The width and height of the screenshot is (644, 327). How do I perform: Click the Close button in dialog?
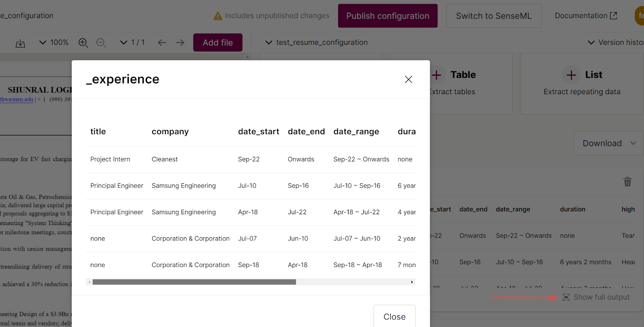[394, 317]
